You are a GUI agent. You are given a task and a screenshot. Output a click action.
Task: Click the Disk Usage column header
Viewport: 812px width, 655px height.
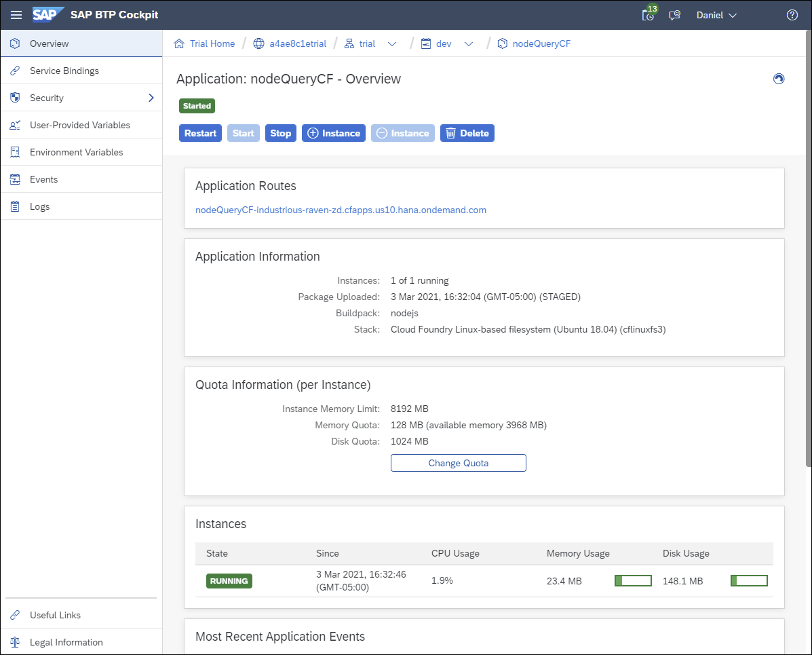pyautogui.click(x=686, y=553)
